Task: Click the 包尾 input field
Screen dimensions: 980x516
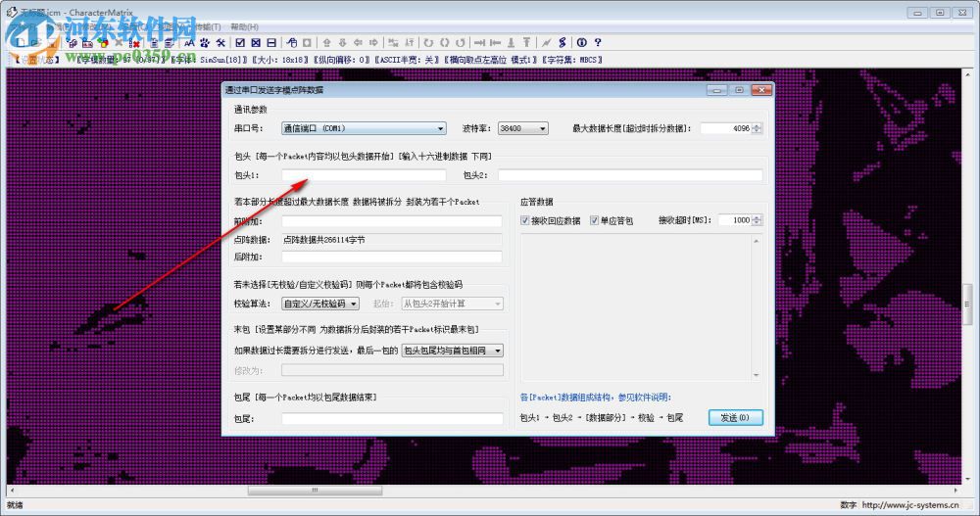Action: (393, 418)
